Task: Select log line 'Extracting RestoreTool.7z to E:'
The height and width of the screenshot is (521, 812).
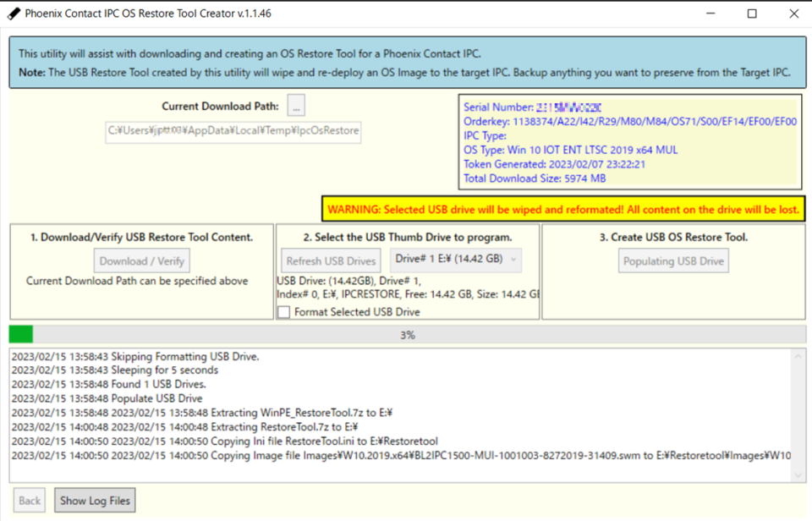Action: coord(185,427)
